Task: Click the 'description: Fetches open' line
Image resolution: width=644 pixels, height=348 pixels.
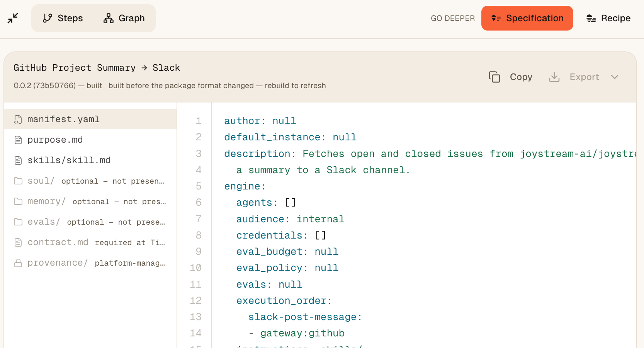Action: [x=430, y=154]
